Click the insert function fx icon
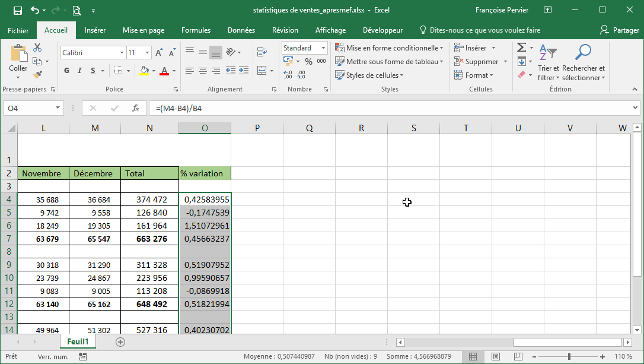 (x=136, y=109)
